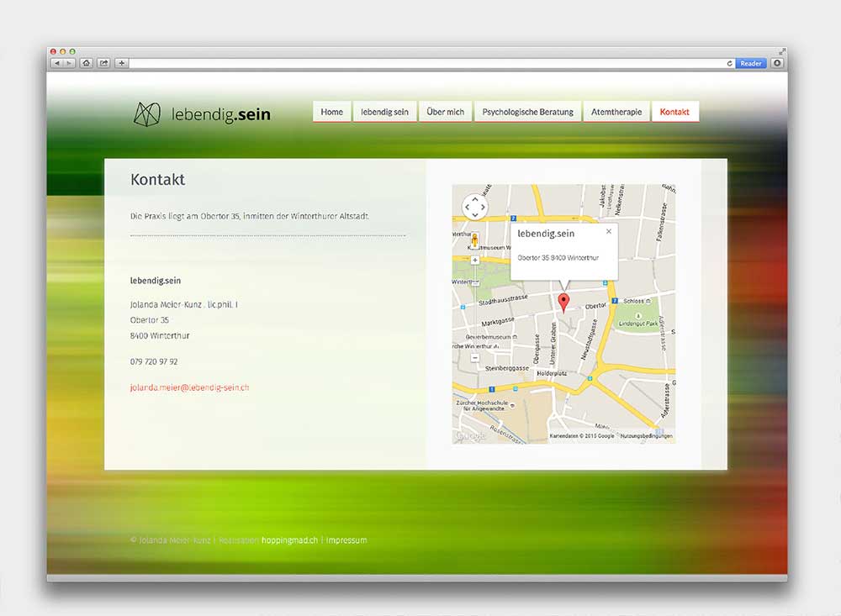Viewport: 841px width, 616px height.
Task: Click the red map location marker
Action: [563, 303]
